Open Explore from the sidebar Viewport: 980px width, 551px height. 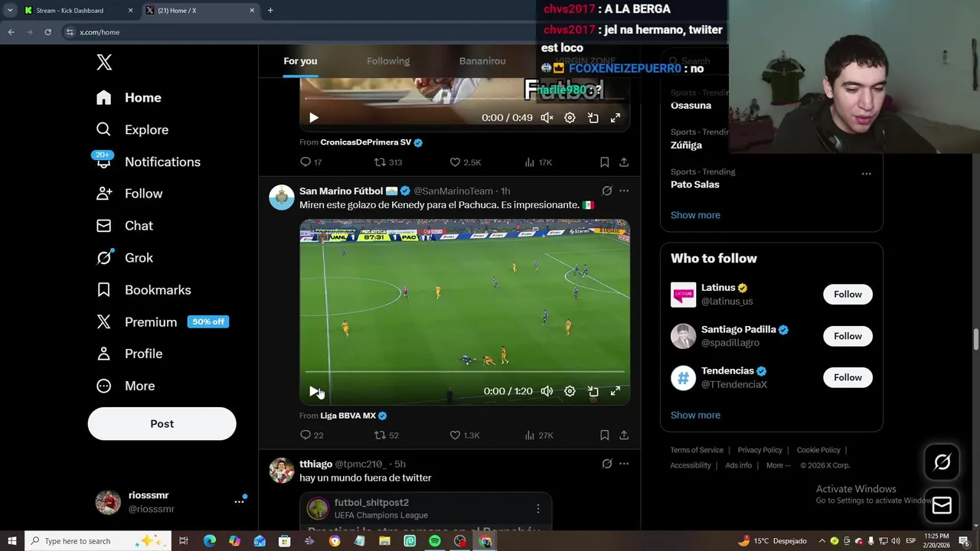pyautogui.click(x=132, y=130)
